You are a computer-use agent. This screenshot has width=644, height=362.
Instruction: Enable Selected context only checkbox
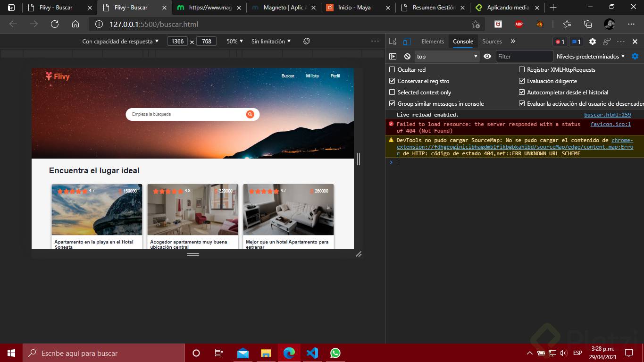392,92
